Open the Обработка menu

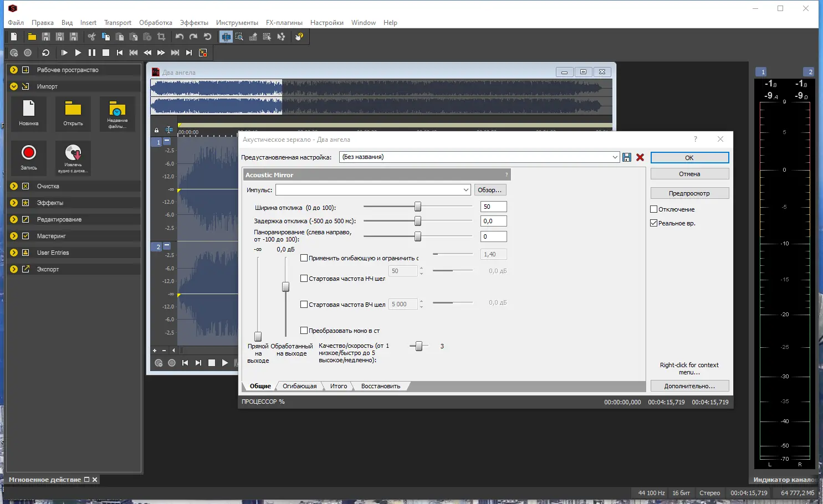[x=155, y=23]
